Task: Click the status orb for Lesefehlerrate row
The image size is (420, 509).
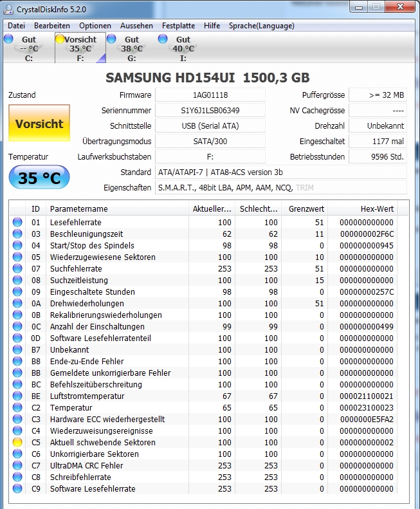Action: (17, 223)
